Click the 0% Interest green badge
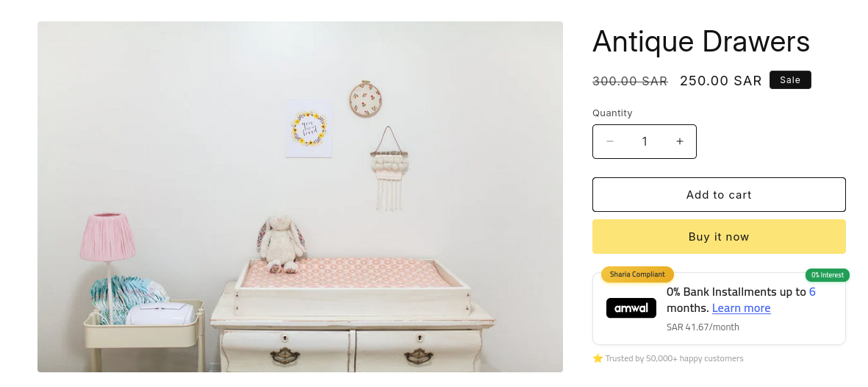Image resolution: width=868 pixels, height=387 pixels. 827,275
